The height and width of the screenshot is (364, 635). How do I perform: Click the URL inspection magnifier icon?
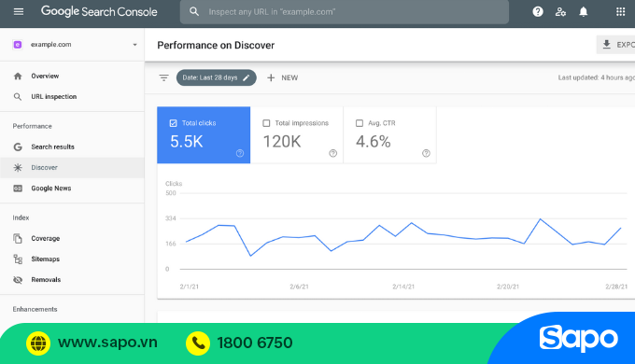(x=18, y=97)
